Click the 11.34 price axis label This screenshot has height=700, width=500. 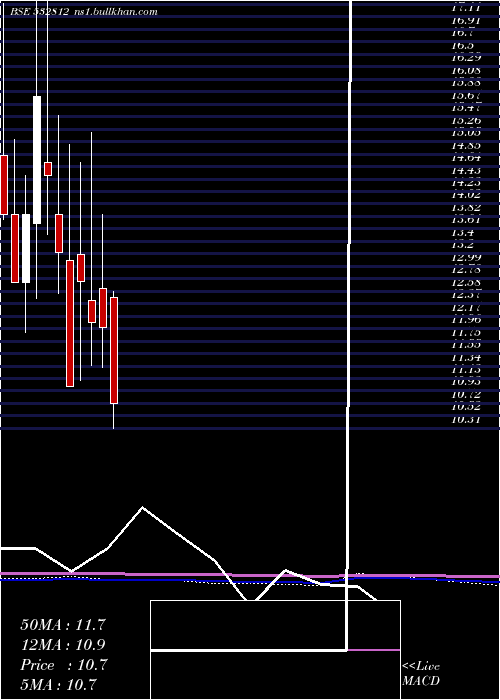466,357
